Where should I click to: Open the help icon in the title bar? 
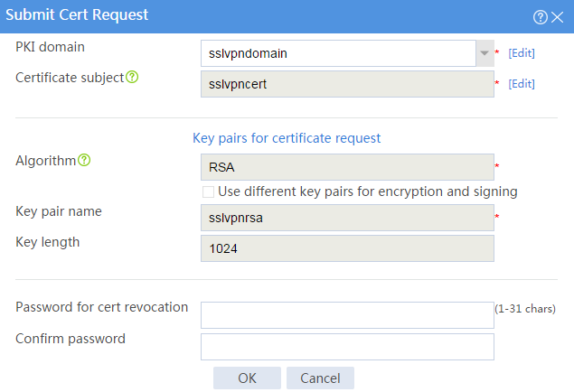[x=540, y=17]
